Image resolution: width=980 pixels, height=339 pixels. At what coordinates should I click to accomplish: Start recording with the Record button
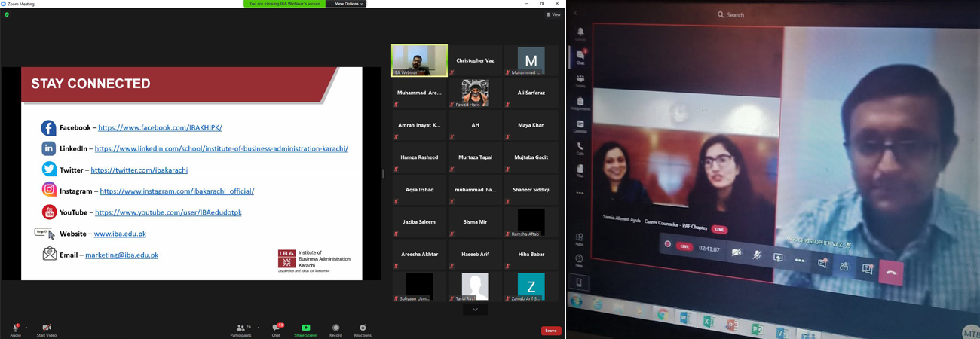pyautogui.click(x=335, y=329)
